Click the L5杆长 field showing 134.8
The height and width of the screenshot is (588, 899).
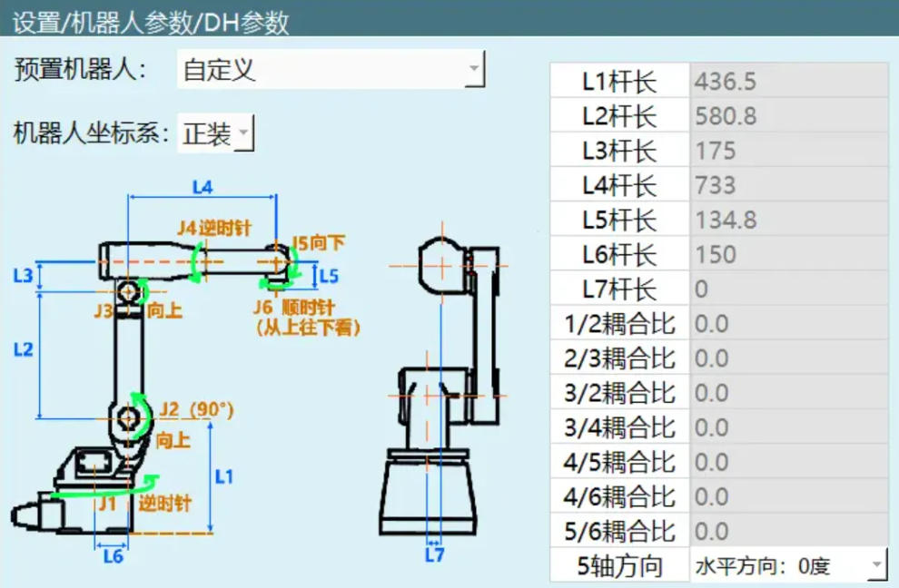787,220
